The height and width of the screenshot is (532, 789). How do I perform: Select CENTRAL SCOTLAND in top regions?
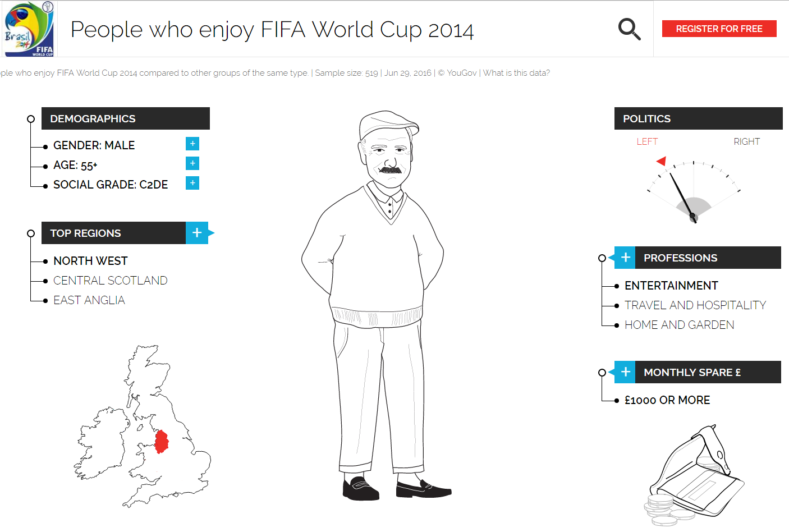pos(110,280)
